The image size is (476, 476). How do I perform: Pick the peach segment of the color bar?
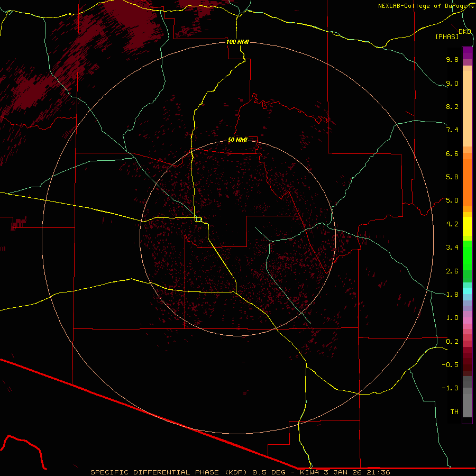[x=467, y=108]
